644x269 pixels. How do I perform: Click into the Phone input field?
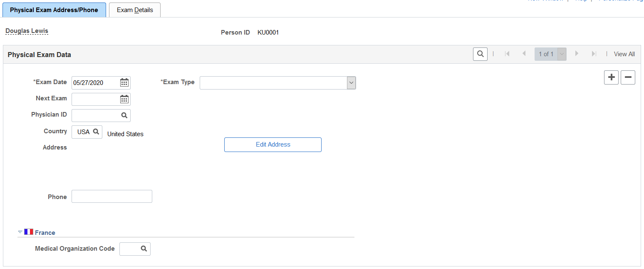click(112, 197)
